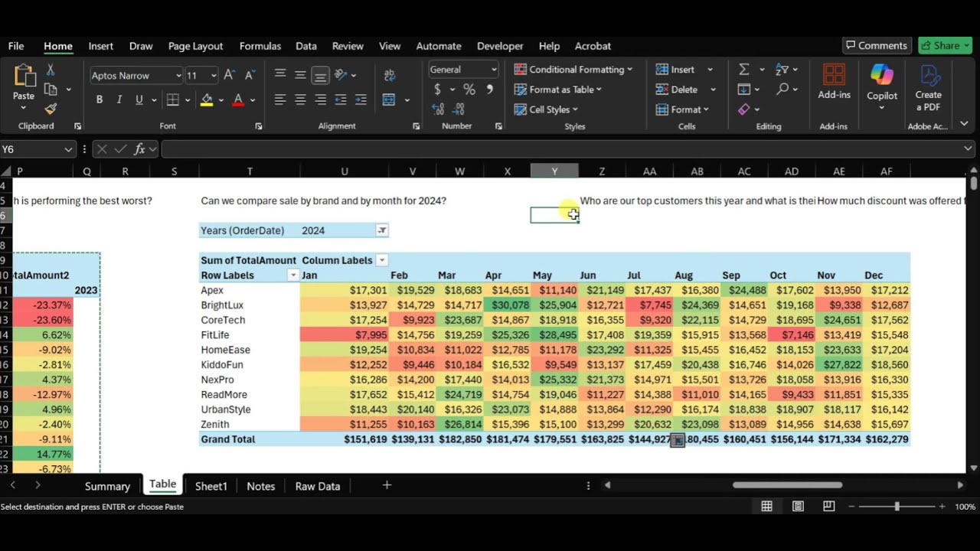980x551 pixels.
Task: Open Cell Styles menu
Action: [547, 109]
